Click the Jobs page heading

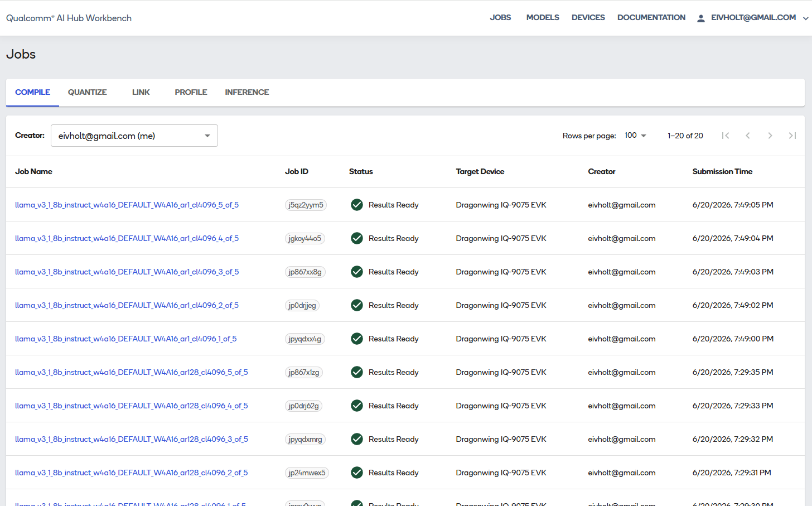click(x=21, y=54)
